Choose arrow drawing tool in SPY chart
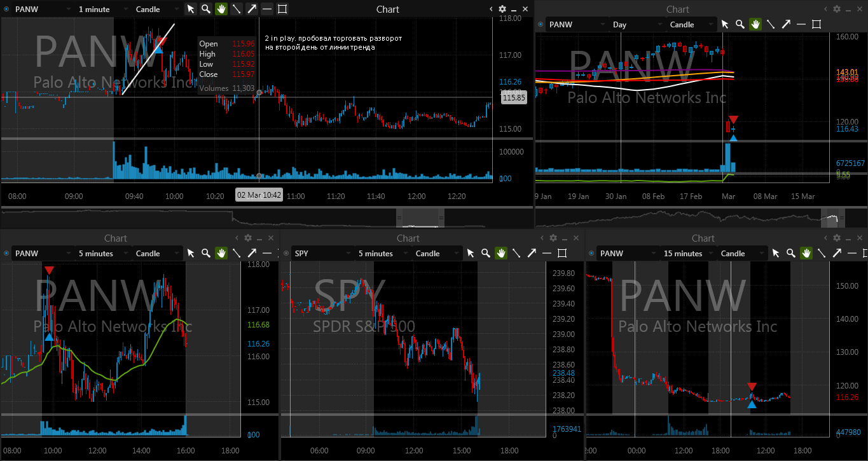The height and width of the screenshot is (461, 868). (x=532, y=253)
